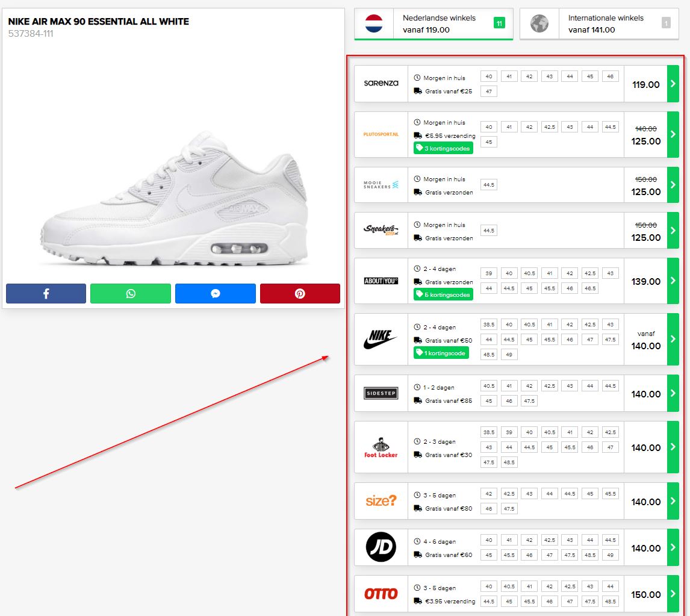Share the sneaker via Messenger
690x616 pixels.
[x=215, y=293]
